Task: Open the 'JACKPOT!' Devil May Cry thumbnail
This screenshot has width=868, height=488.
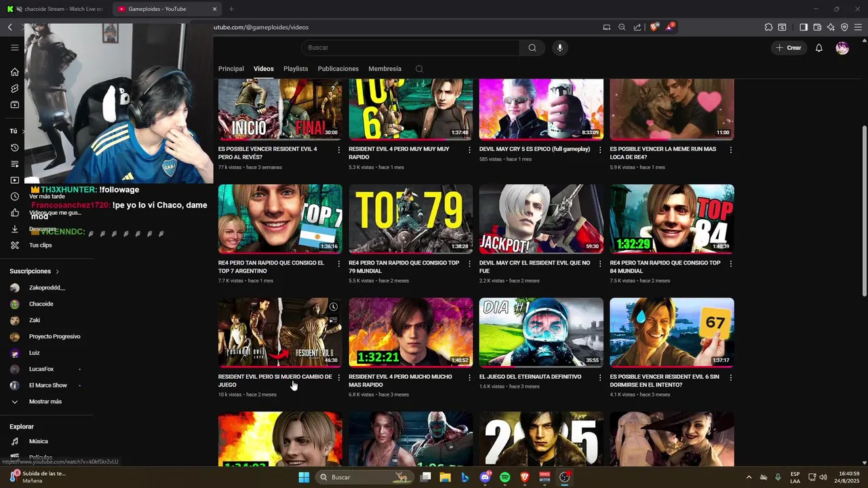Action: pos(541,218)
